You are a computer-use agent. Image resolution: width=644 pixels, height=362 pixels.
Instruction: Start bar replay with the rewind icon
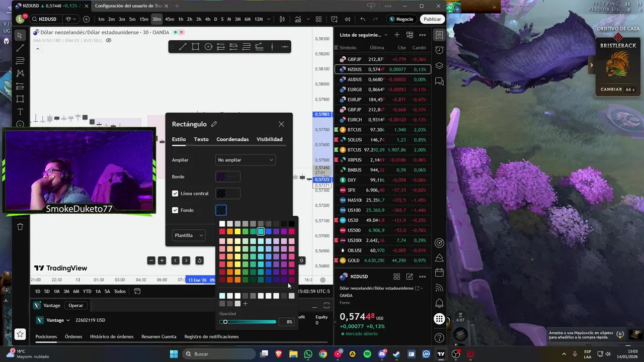click(x=347, y=19)
